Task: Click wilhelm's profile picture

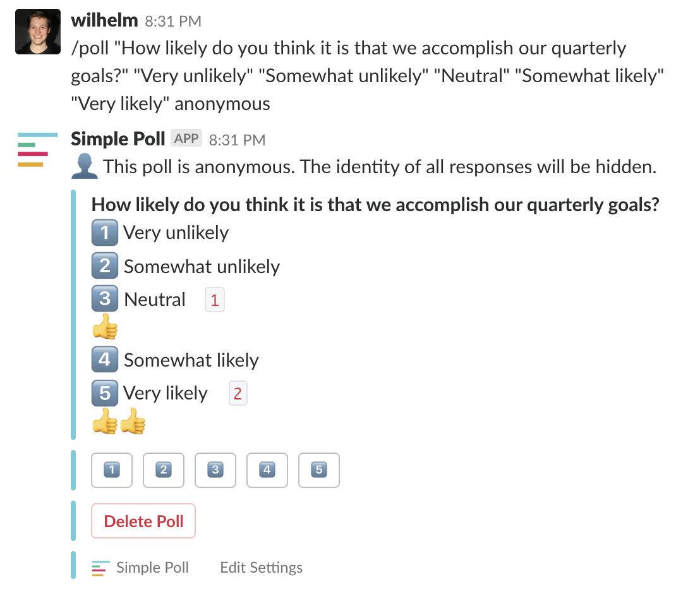Action: click(x=37, y=31)
